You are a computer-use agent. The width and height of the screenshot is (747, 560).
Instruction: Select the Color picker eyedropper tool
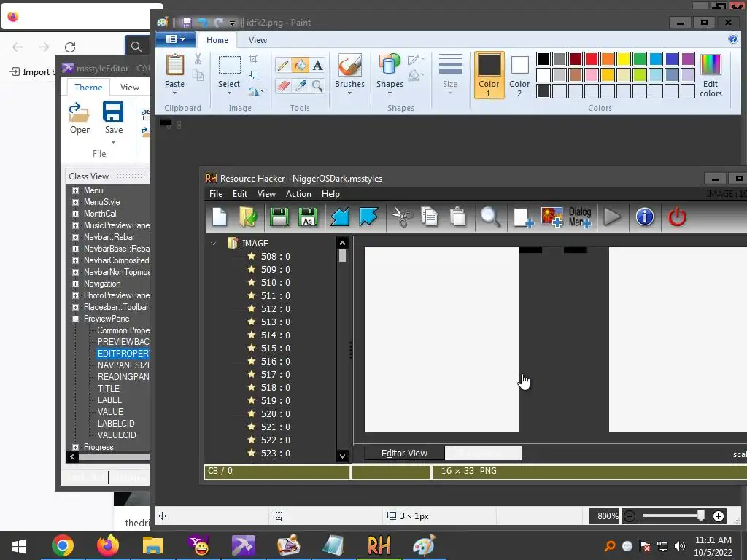(300, 86)
